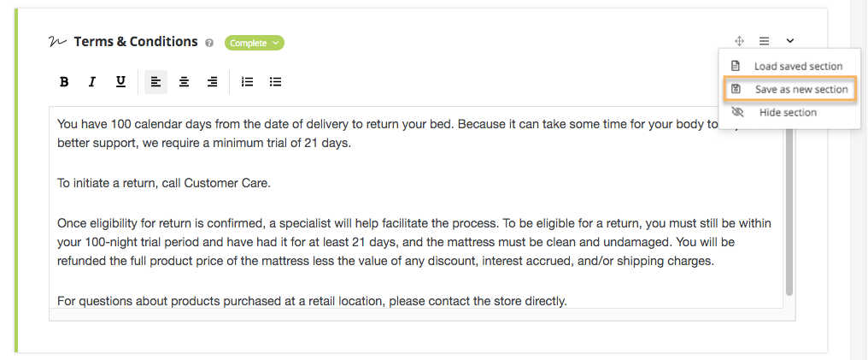
Task: Apply italic formatting
Action: click(92, 82)
